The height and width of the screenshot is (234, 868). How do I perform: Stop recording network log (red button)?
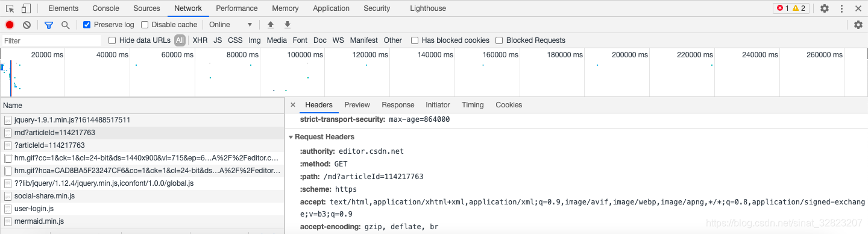coord(10,25)
